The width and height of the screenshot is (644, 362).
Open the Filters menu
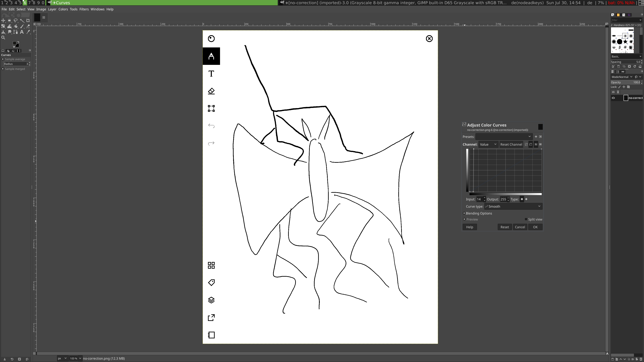[84, 9]
